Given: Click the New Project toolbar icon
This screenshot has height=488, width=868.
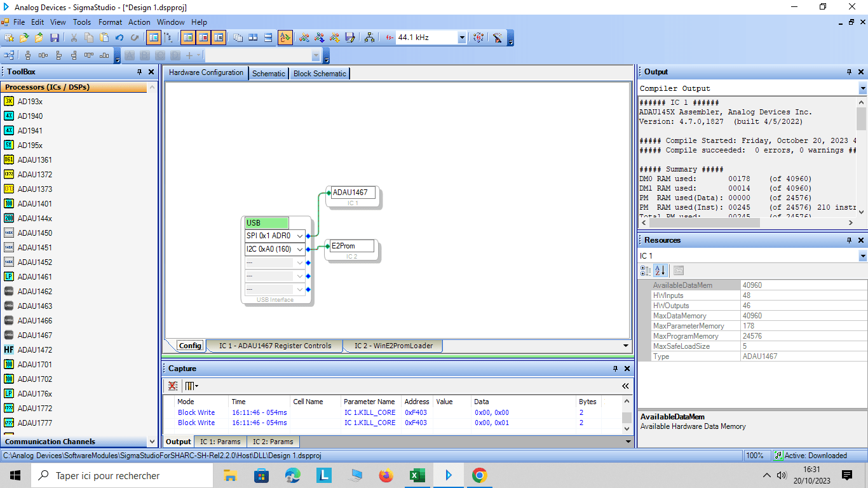Looking at the screenshot, I should pos(9,37).
